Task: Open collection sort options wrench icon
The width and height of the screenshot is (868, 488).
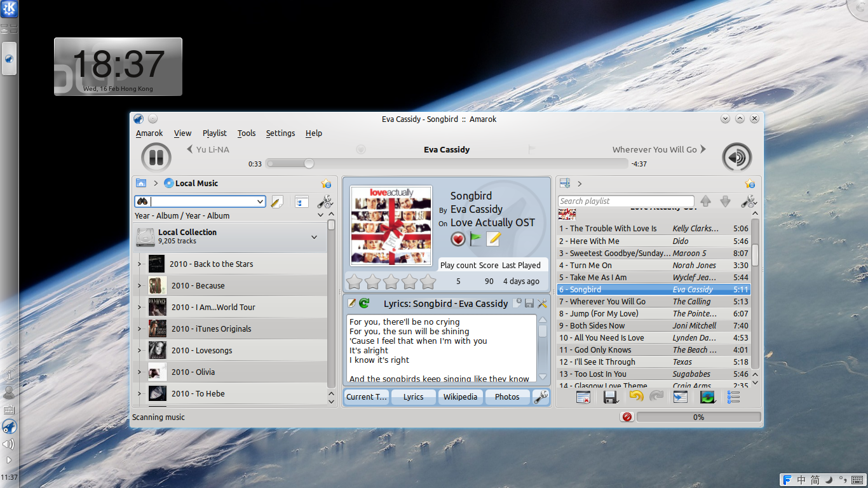Action: [325, 202]
